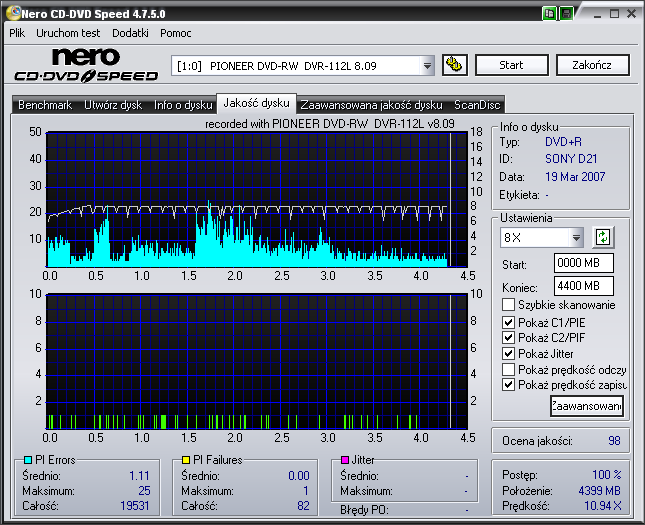This screenshot has height=525, width=645.
Task: Select the Jakość dysku tab
Action: tap(256, 103)
